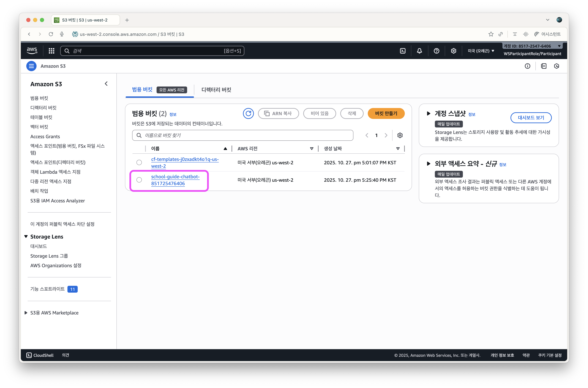The width and height of the screenshot is (588, 388).
Task: Bookmark this page with the star
Action: (x=491, y=34)
